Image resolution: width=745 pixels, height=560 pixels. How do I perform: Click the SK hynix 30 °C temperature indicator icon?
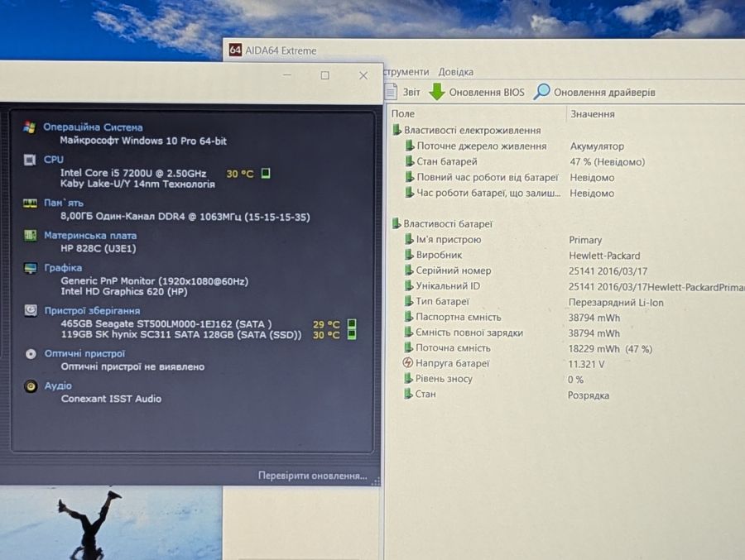coord(352,334)
